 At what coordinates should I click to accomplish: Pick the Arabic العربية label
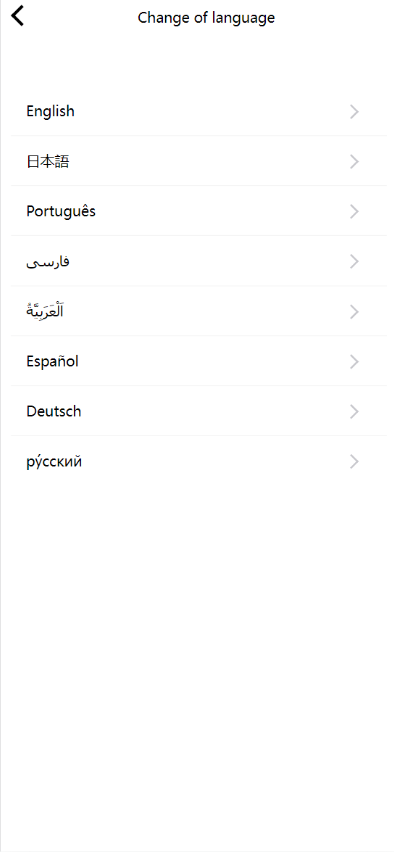point(46,311)
